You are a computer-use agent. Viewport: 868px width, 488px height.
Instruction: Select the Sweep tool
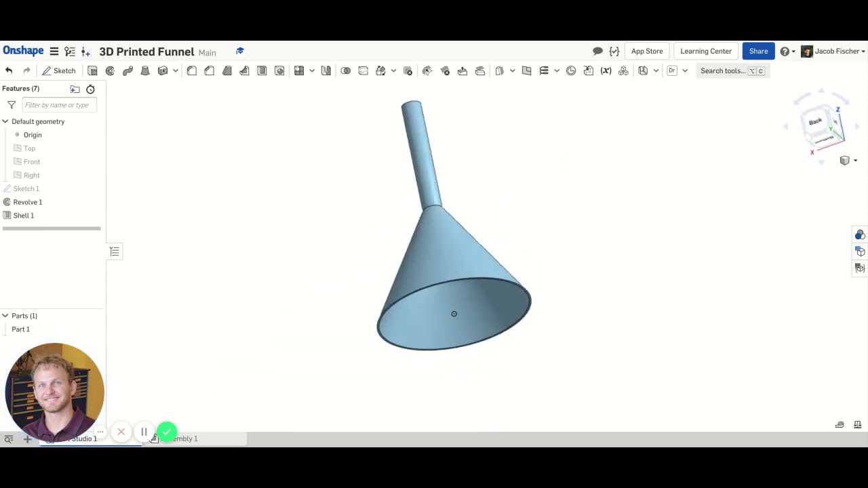127,70
